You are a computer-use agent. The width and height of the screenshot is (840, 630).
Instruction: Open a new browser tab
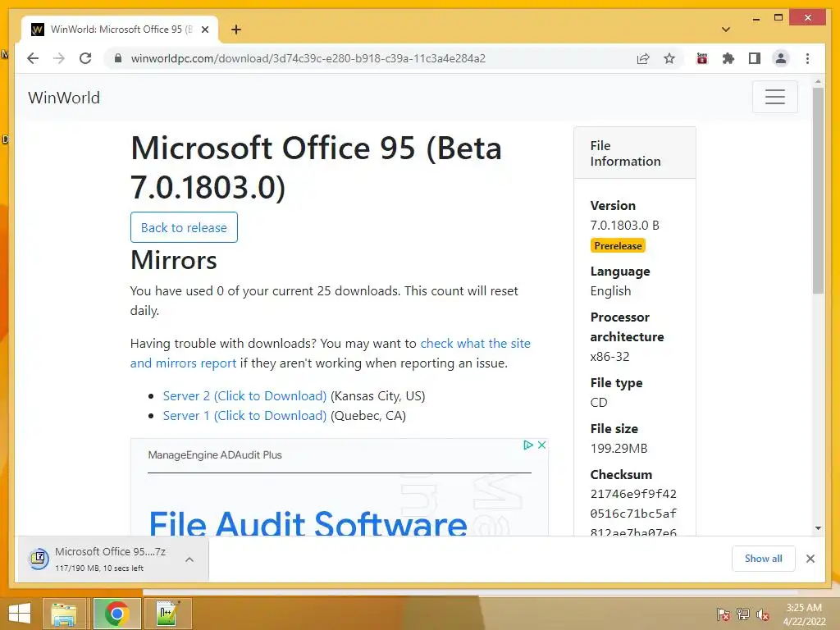coord(236,30)
